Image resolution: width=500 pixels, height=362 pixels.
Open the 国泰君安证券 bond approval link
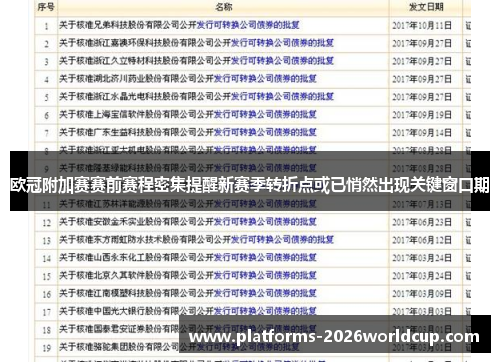click(x=188, y=329)
